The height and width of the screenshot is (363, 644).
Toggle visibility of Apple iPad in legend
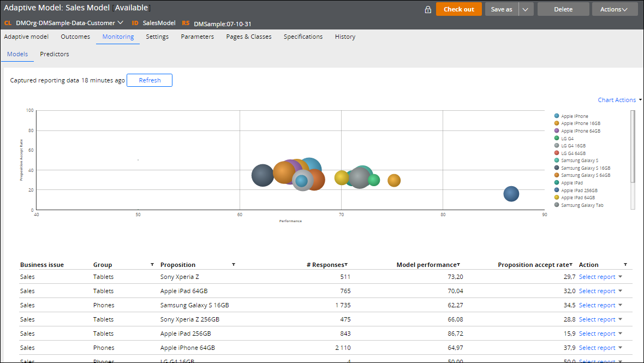pos(556,182)
